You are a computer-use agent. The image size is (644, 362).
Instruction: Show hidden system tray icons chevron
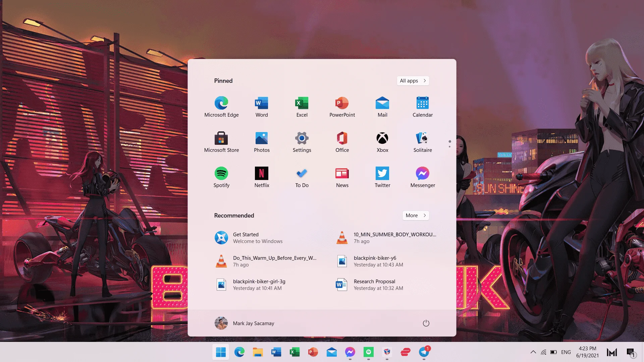533,352
